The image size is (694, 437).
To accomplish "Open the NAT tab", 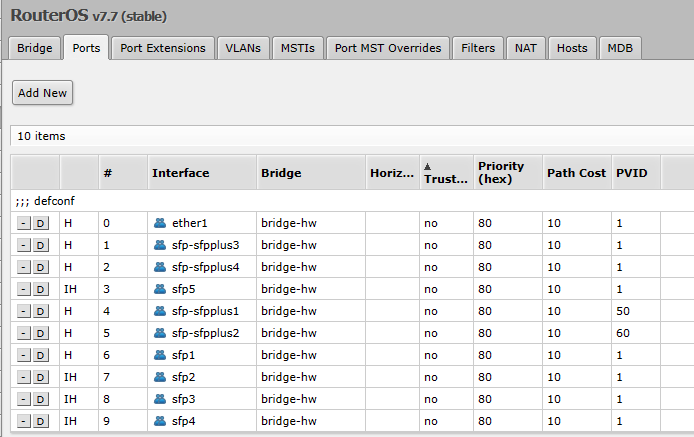I will (525, 48).
